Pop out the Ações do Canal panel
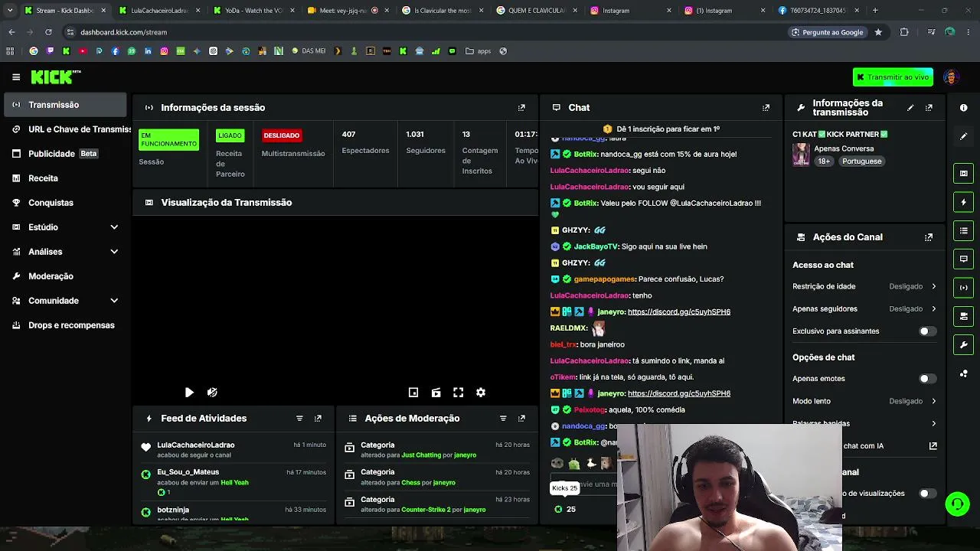 click(929, 237)
